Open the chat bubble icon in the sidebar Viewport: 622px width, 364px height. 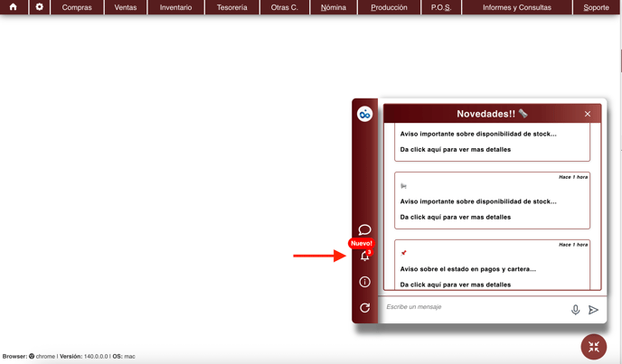[364, 229]
